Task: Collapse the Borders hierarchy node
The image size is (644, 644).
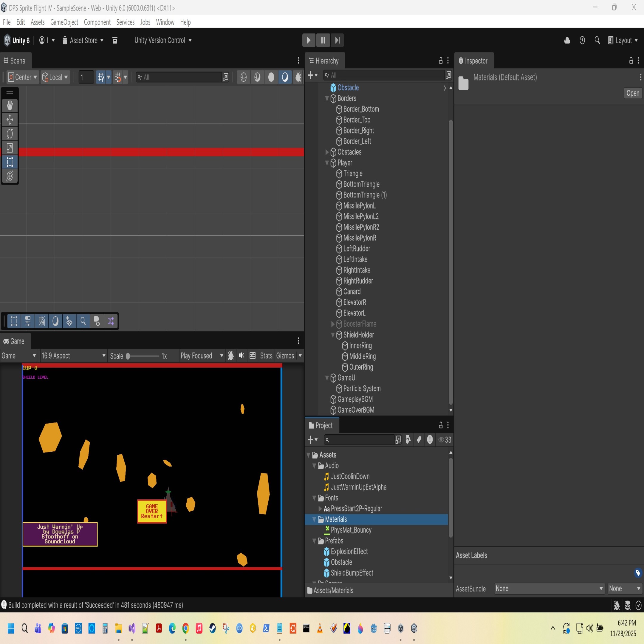Action: click(327, 99)
